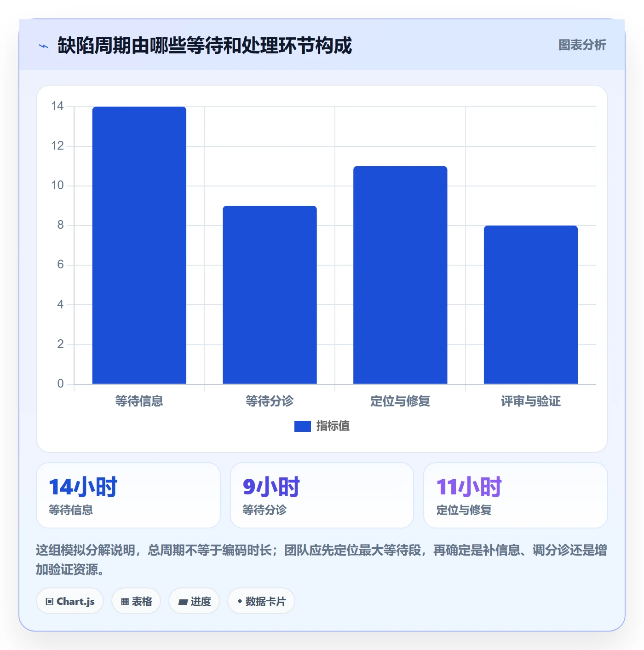The width and height of the screenshot is (644, 650).
Task: Click the grid icon in 表格 tag
Action: coord(125,602)
